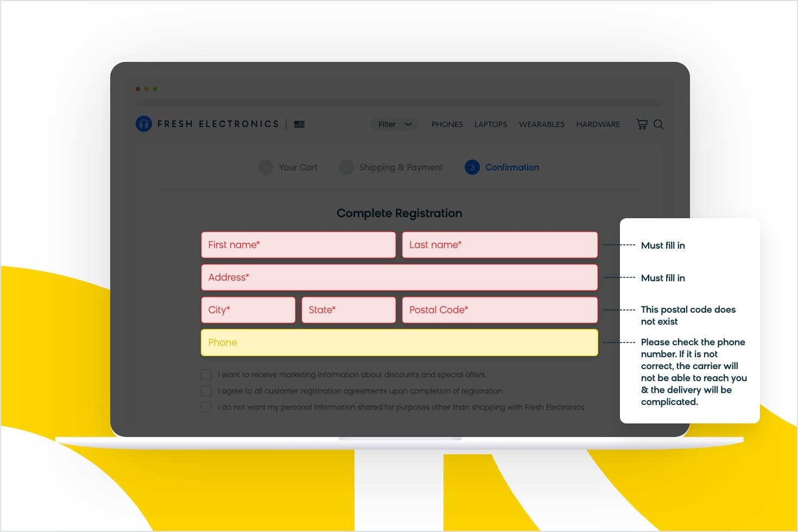Image resolution: width=798 pixels, height=532 pixels.
Task: Click the search magnifier icon
Action: point(658,124)
